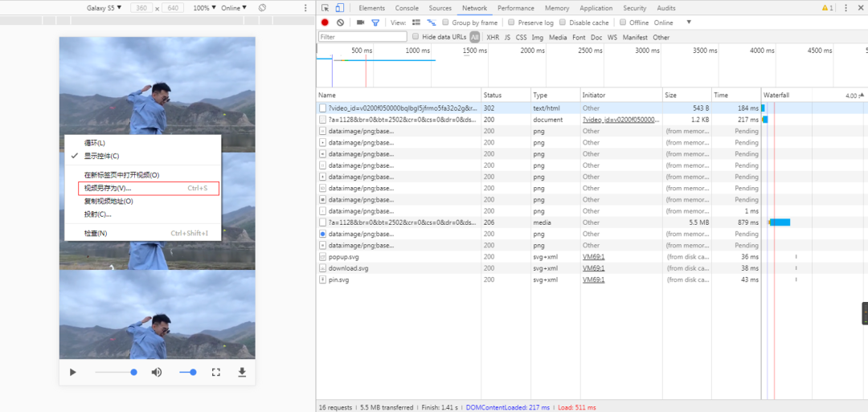The width and height of the screenshot is (868, 412).
Task: Open the 100% zoom dropdown
Action: click(206, 8)
